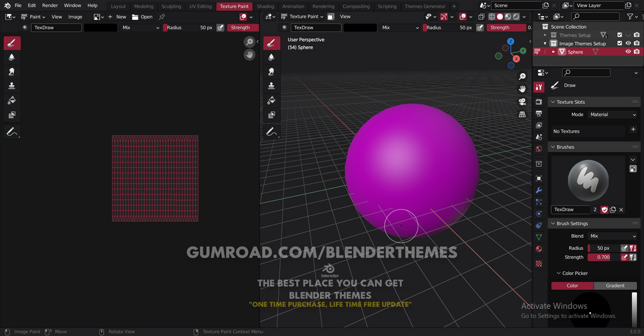The width and height of the screenshot is (644, 336).
Task: Select Draw brush tool in image editor
Action: point(12,43)
